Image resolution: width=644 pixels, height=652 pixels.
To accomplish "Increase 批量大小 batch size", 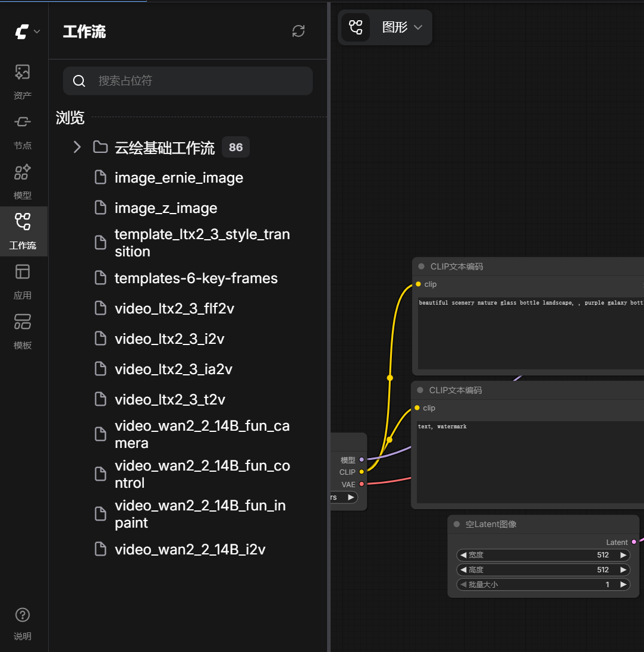I will 623,584.
